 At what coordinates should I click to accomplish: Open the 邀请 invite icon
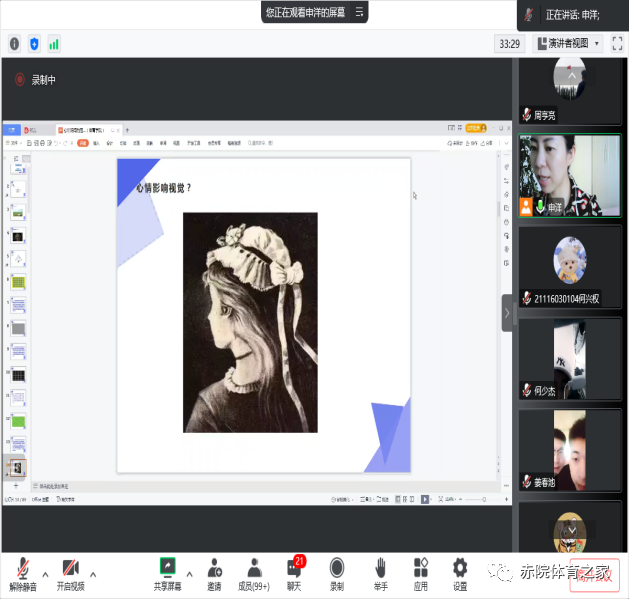point(214,572)
